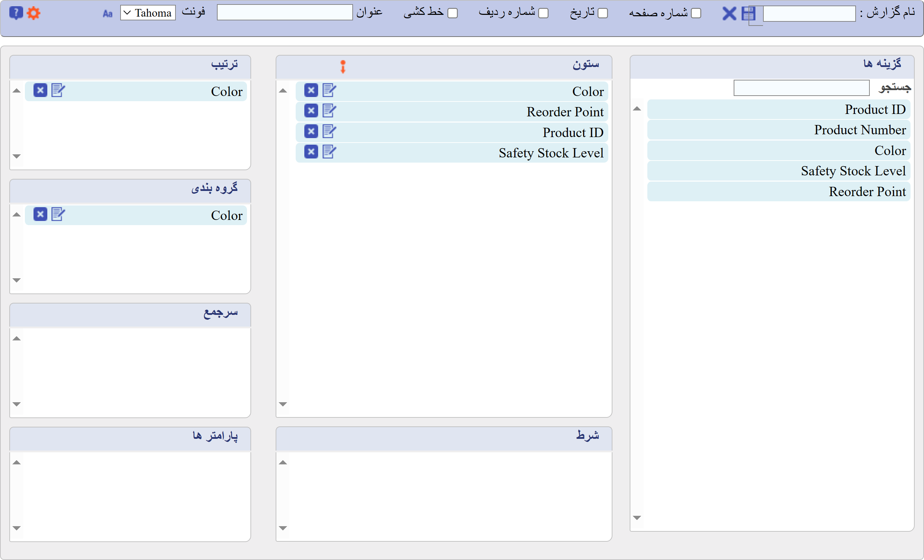Select Safety Stock Level in گزینه ها panel
Image resolution: width=924 pixels, height=560 pixels.
(778, 171)
